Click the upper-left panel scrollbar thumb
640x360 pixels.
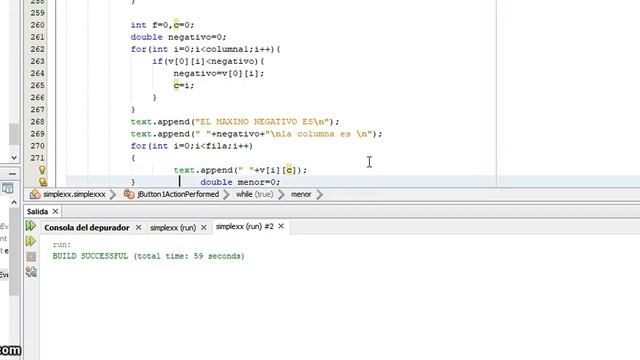(x=14, y=133)
